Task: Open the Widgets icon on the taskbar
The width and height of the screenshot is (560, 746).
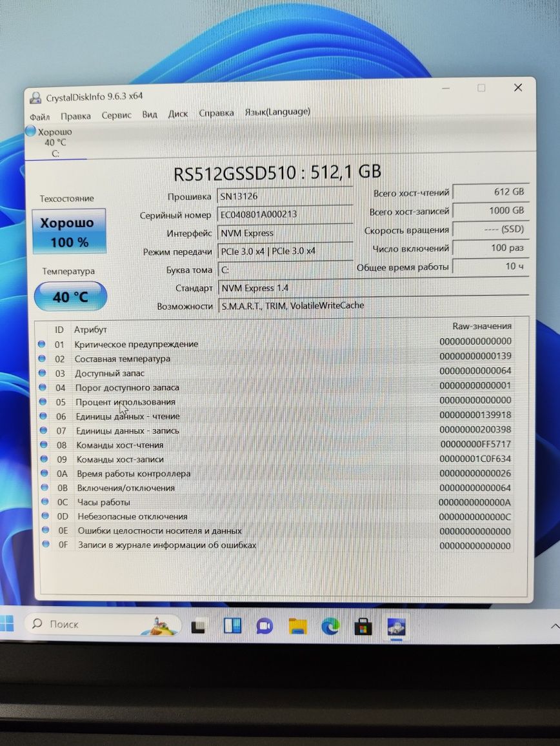Action: click(x=232, y=626)
